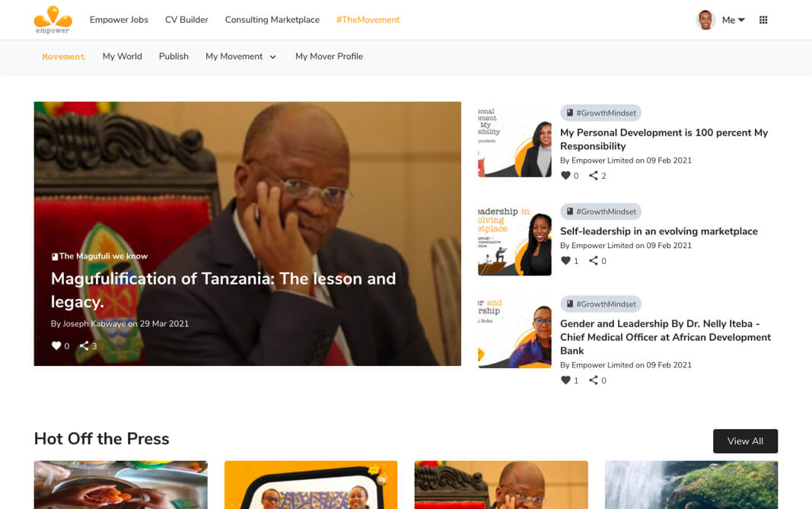
Task: Share the Self-leadership in an evolving marketplace article
Action: click(594, 260)
